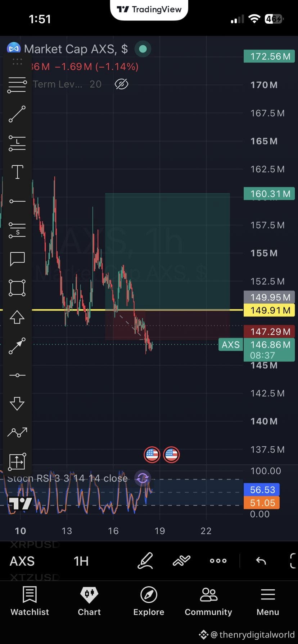Viewport: 298px width, 644px height.
Task: Tap the AXS coin logo icon
Action: (14, 49)
